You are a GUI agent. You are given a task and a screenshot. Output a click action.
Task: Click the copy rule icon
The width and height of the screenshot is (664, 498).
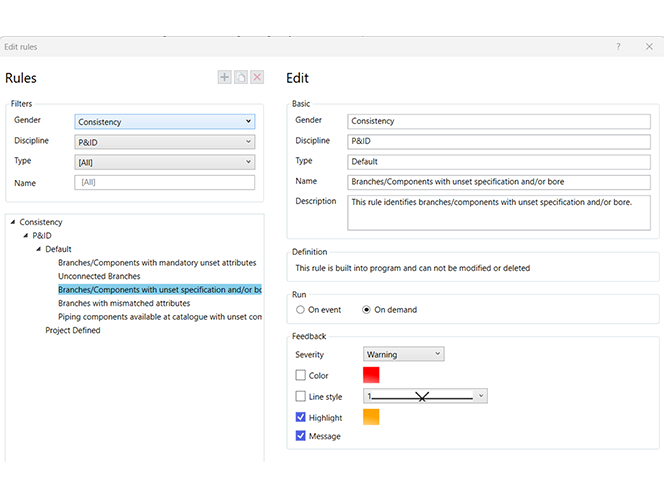pyautogui.click(x=241, y=77)
